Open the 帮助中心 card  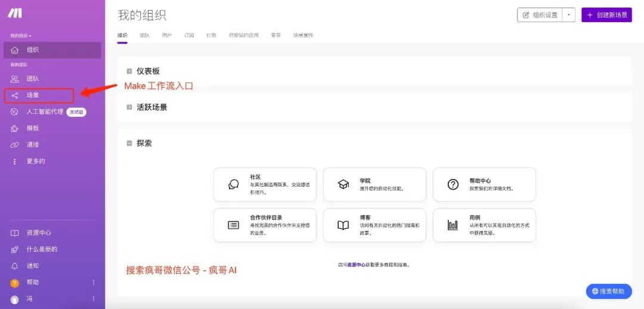point(484,184)
